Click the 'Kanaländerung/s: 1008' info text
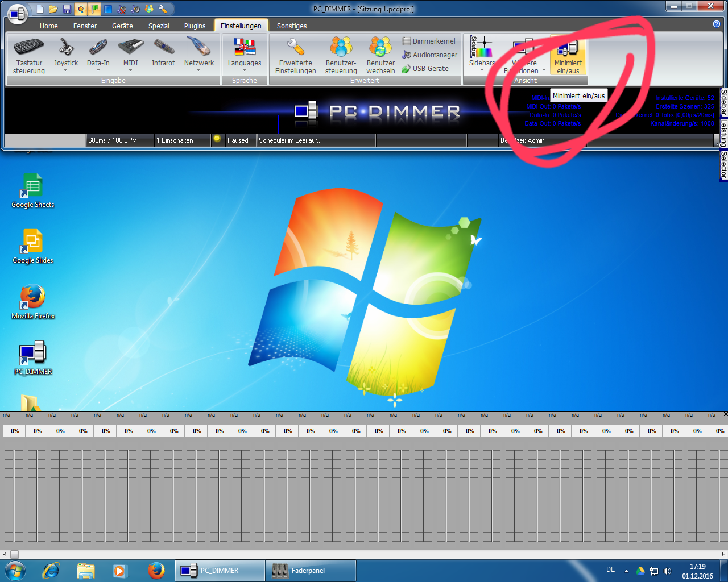 click(x=682, y=124)
